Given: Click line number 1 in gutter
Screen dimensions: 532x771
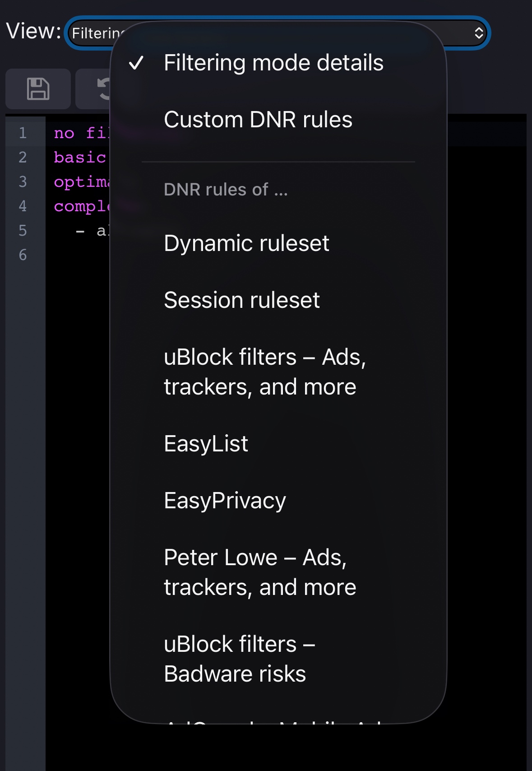Looking at the screenshot, I should [x=23, y=133].
